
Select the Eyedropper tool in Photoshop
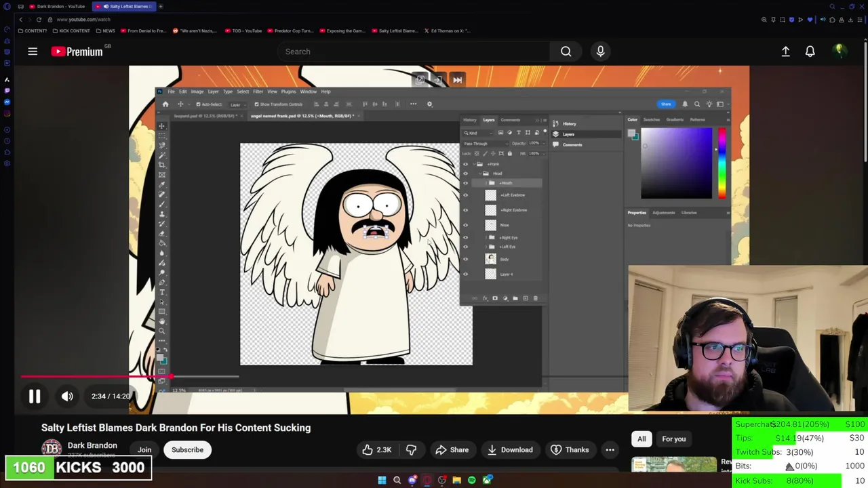[x=161, y=184]
